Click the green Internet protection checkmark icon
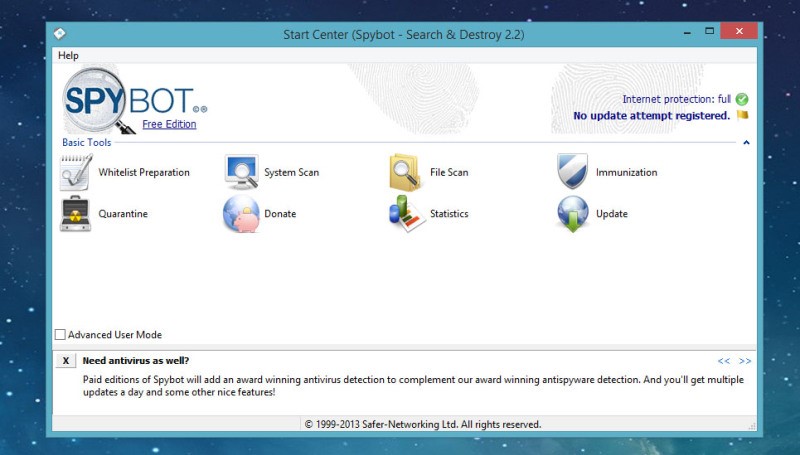Viewport: 800px width, 455px height. click(742, 99)
